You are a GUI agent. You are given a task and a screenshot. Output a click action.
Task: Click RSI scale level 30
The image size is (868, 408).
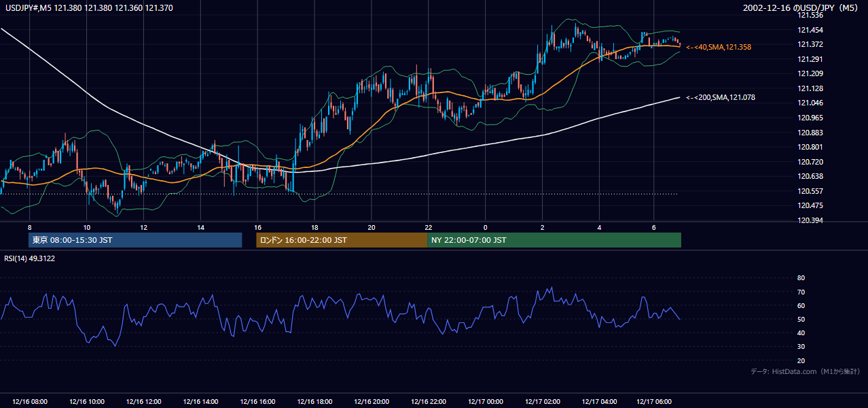pos(801,347)
